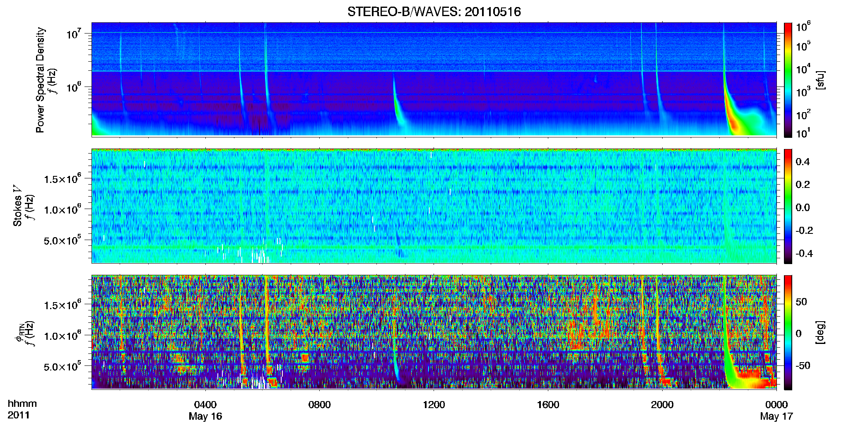Click the May 16 date label

205,416
